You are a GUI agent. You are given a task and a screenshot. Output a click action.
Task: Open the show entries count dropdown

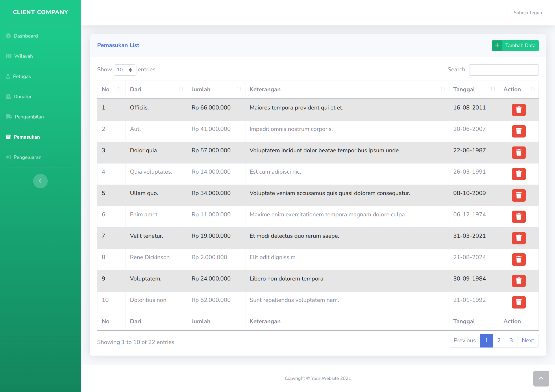tap(125, 70)
